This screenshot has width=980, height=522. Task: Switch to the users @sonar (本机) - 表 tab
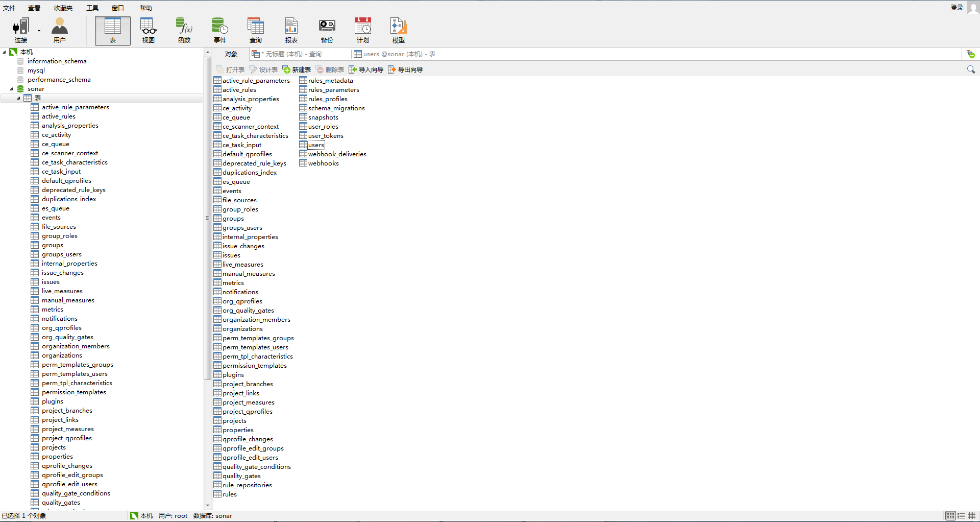395,54
